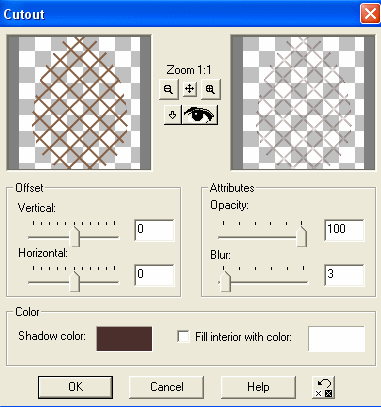Click the Cancel button
Screen dimensions: 381x407
166,387
